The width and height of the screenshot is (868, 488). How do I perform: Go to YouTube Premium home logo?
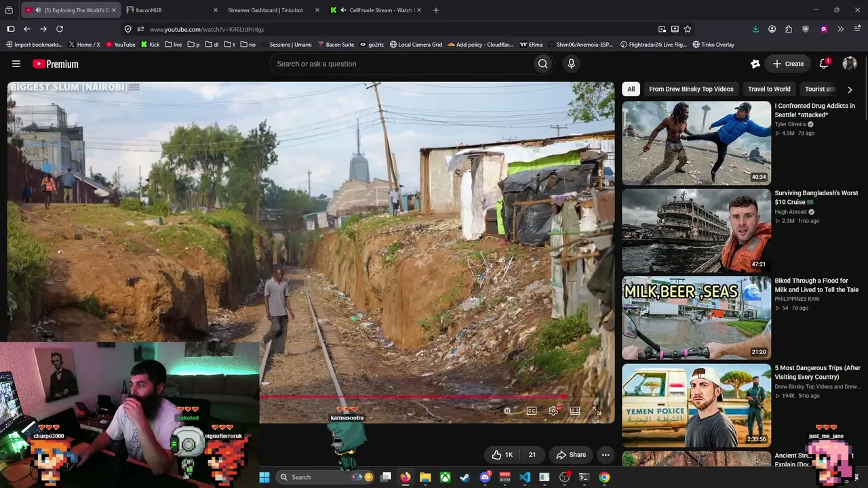tap(56, 64)
